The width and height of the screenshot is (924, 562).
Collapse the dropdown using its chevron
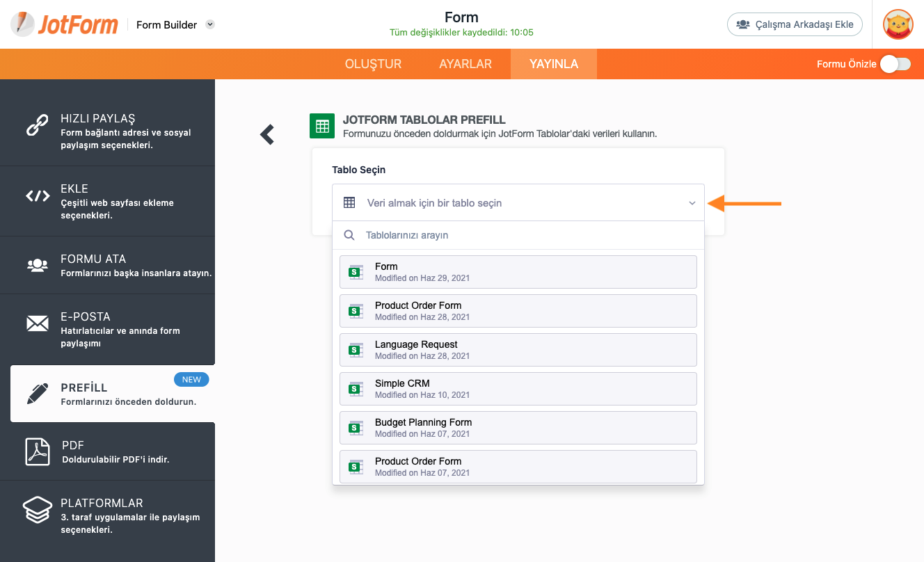point(692,203)
